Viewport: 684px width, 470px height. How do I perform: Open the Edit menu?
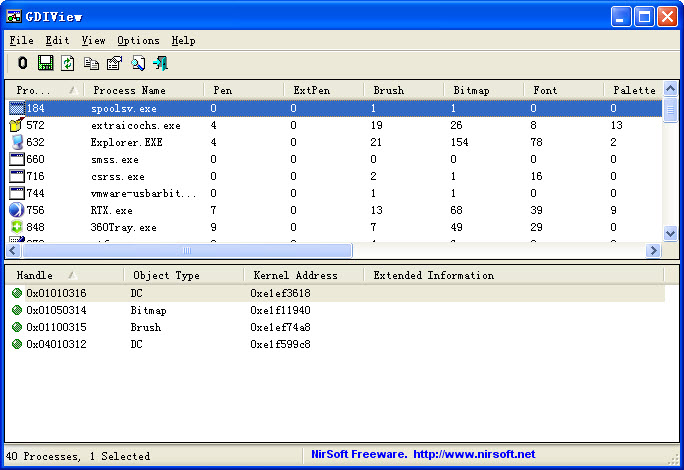[x=57, y=41]
